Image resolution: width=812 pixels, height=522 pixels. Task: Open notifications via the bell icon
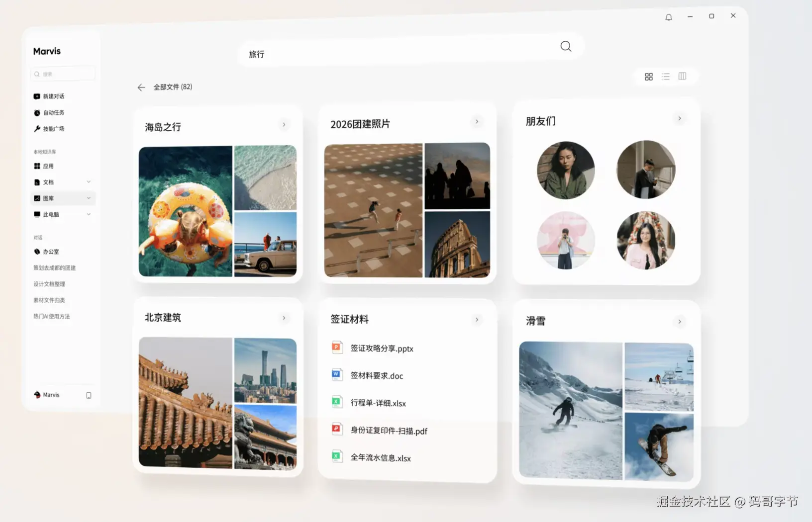[x=669, y=17]
